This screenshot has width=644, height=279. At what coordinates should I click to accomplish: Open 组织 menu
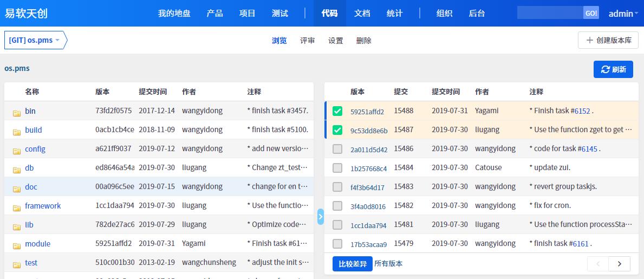(444, 13)
